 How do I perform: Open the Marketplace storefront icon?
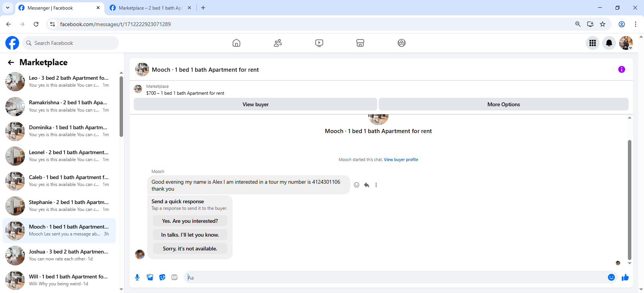[x=360, y=43]
